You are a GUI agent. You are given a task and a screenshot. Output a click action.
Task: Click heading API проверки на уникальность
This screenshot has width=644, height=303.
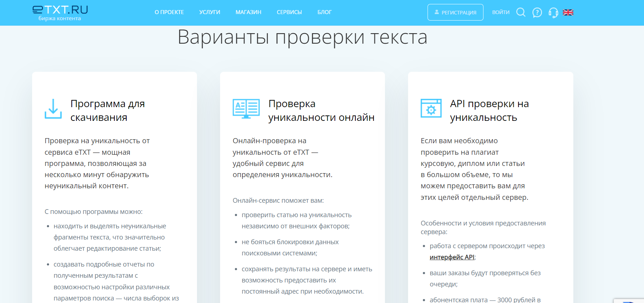tap(489, 110)
